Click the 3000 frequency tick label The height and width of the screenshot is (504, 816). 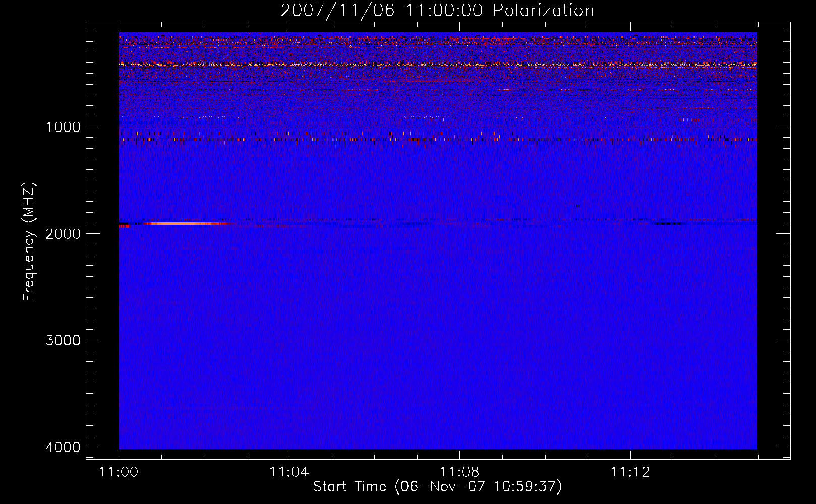(63, 340)
